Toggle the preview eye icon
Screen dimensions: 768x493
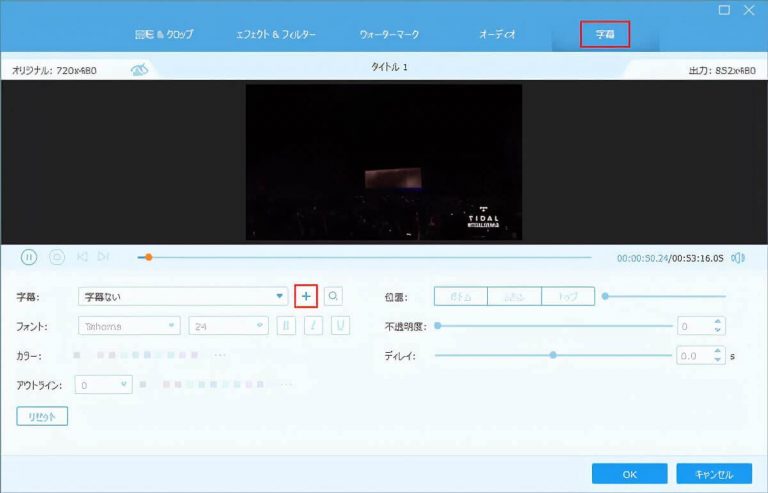(x=139, y=70)
